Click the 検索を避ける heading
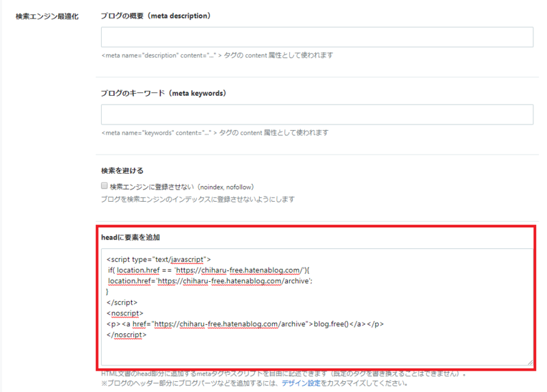This screenshot has height=392, width=547. coord(122,171)
